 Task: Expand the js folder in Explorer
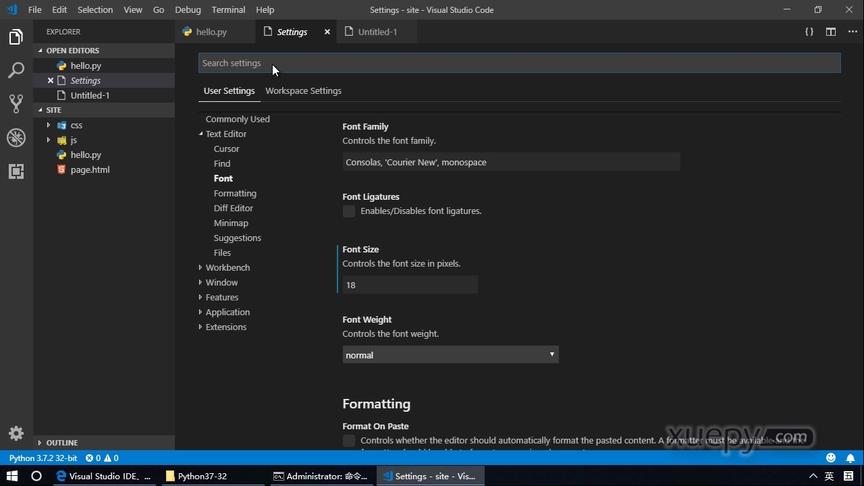pos(48,140)
